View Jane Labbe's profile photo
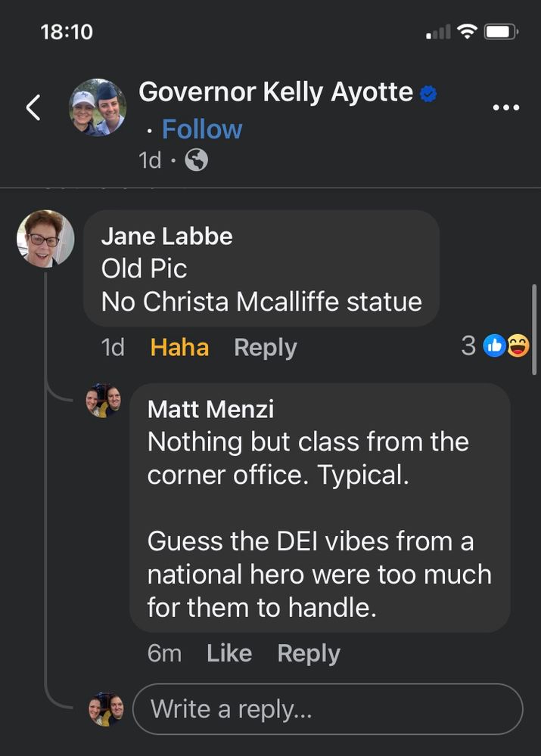The height and width of the screenshot is (756, 541). (x=45, y=239)
